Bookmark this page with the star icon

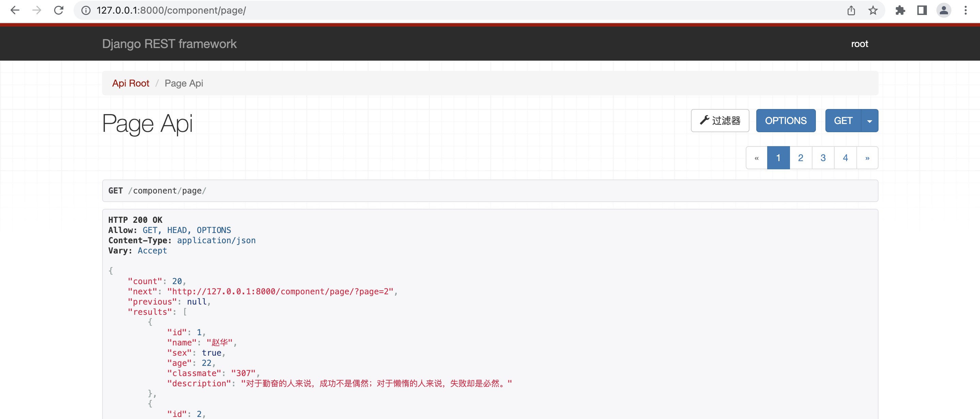click(x=873, y=10)
